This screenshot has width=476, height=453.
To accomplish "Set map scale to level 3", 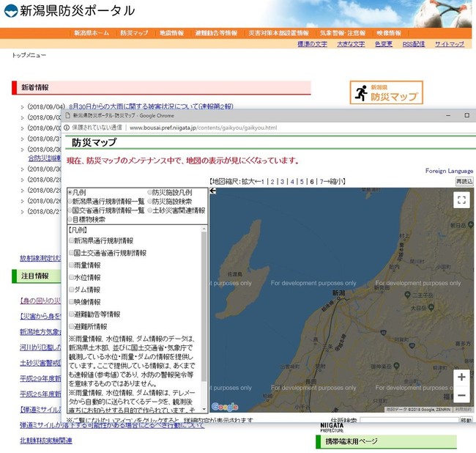I will pos(283,182).
